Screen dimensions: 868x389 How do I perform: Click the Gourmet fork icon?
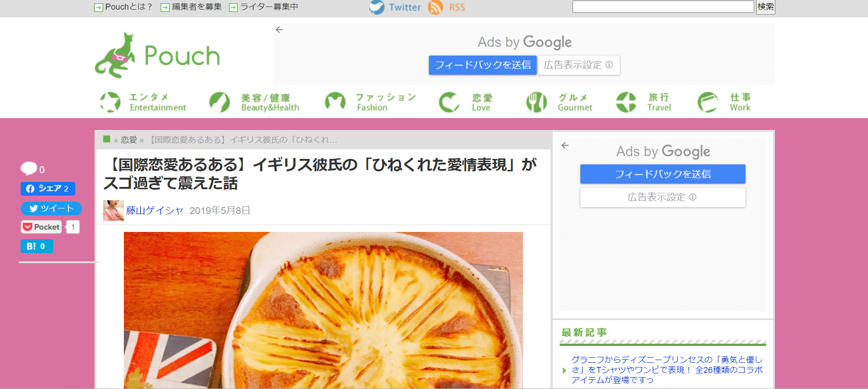(x=536, y=102)
